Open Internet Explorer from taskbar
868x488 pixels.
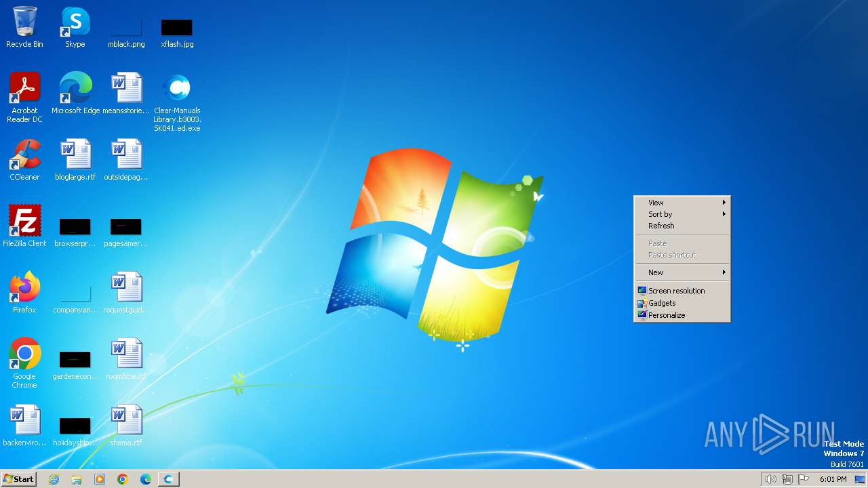pyautogui.click(x=54, y=479)
